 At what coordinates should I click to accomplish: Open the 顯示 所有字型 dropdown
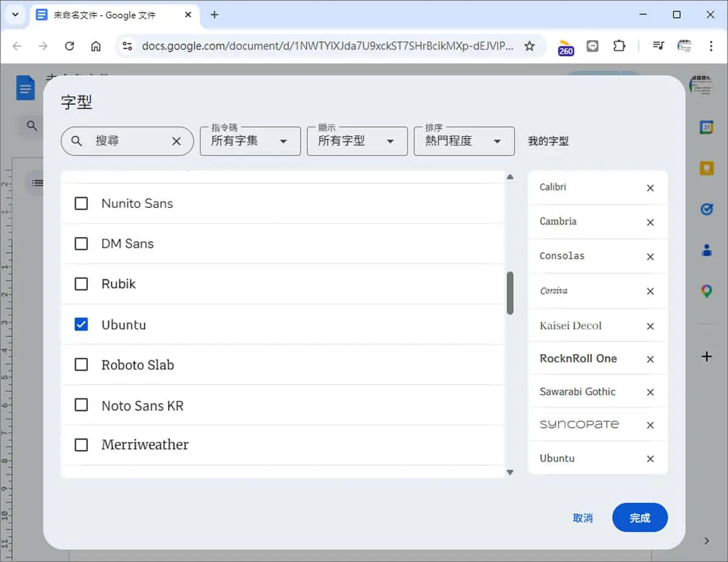(357, 141)
